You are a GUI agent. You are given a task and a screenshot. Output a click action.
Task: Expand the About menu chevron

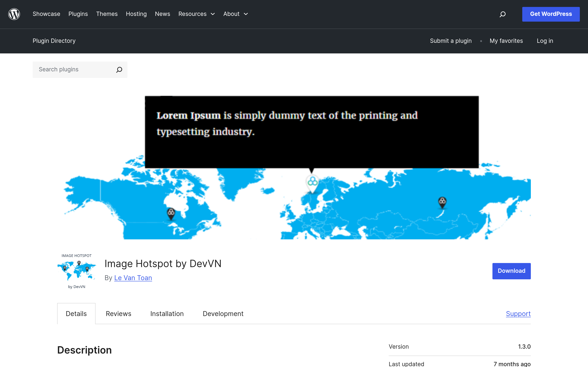246,14
